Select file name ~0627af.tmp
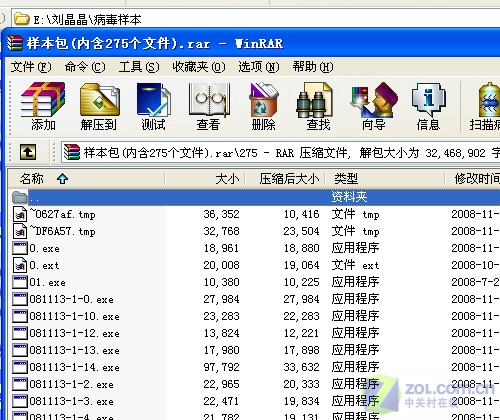The height and width of the screenshot is (420, 500). tap(62, 214)
